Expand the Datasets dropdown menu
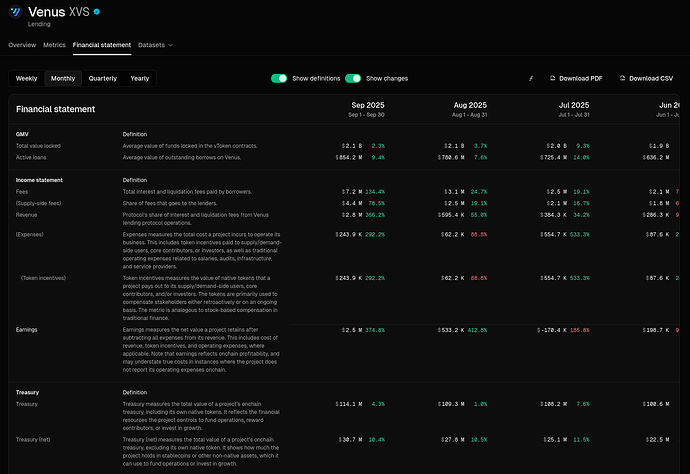The height and width of the screenshot is (474, 690). point(155,45)
